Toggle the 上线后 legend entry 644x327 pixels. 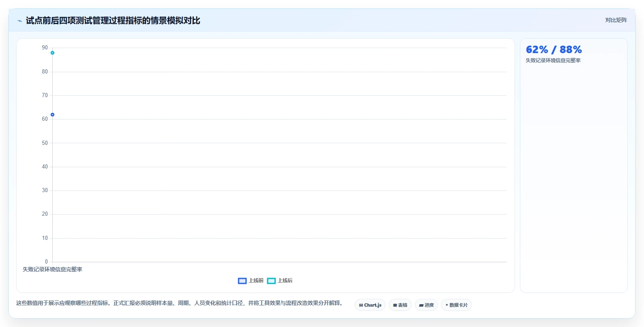click(280, 281)
